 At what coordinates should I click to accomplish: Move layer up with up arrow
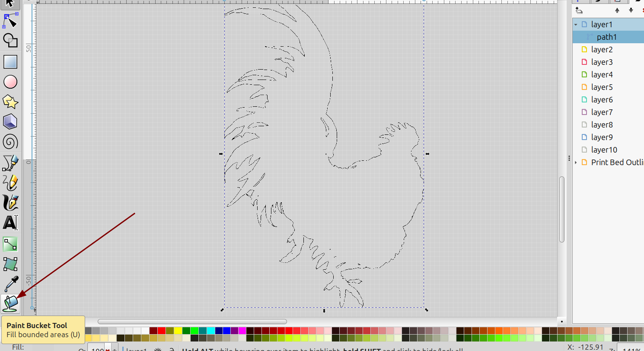pyautogui.click(x=617, y=10)
